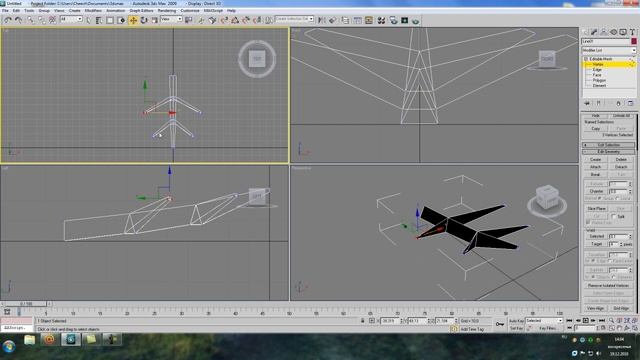Image resolution: width=640 pixels, height=360 pixels.
Task: Click the Detach button
Action: 621,167
